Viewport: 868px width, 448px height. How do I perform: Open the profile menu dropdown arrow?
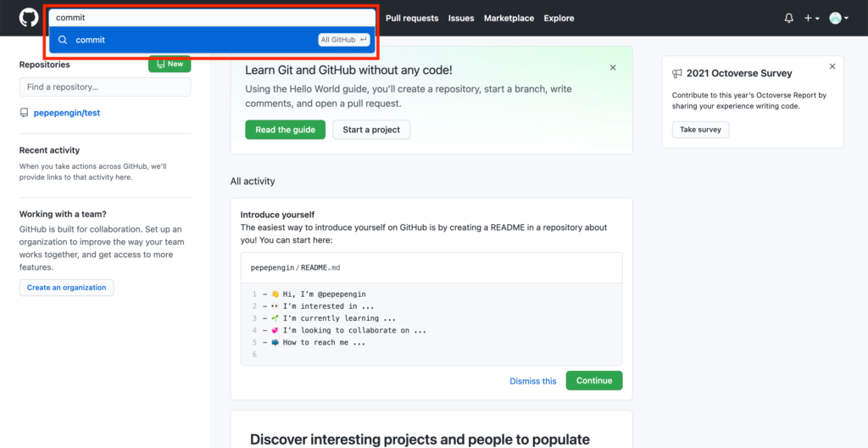(x=847, y=19)
